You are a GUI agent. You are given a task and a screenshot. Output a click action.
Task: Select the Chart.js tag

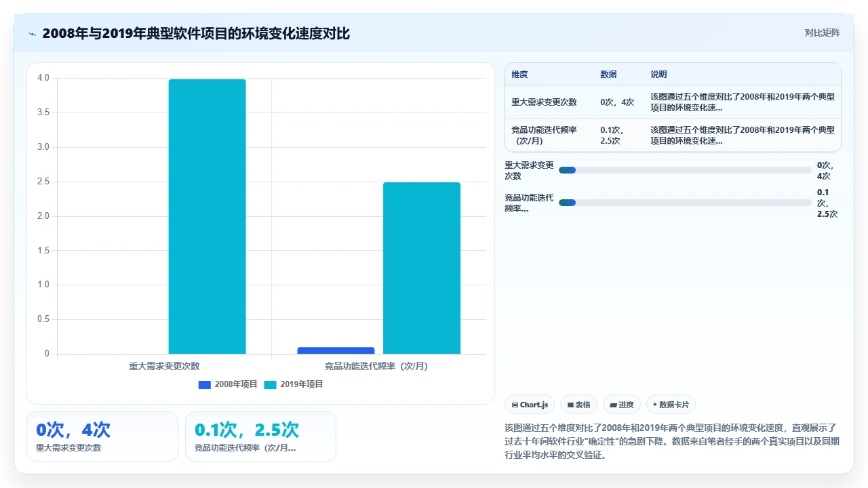tap(530, 405)
